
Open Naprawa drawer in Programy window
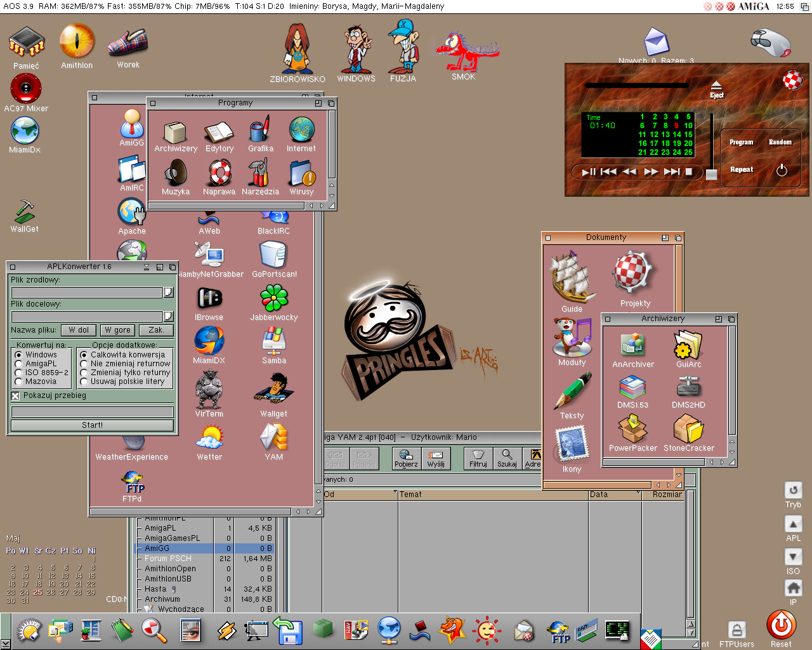click(x=219, y=173)
